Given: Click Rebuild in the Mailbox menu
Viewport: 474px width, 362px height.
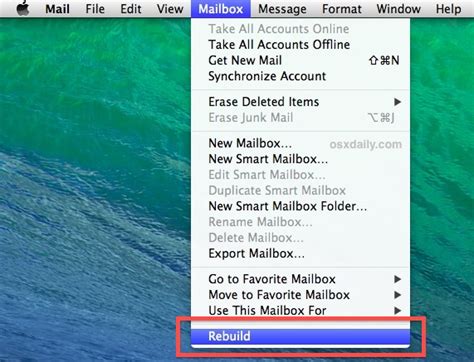Looking at the screenshot, I should 300,336.
